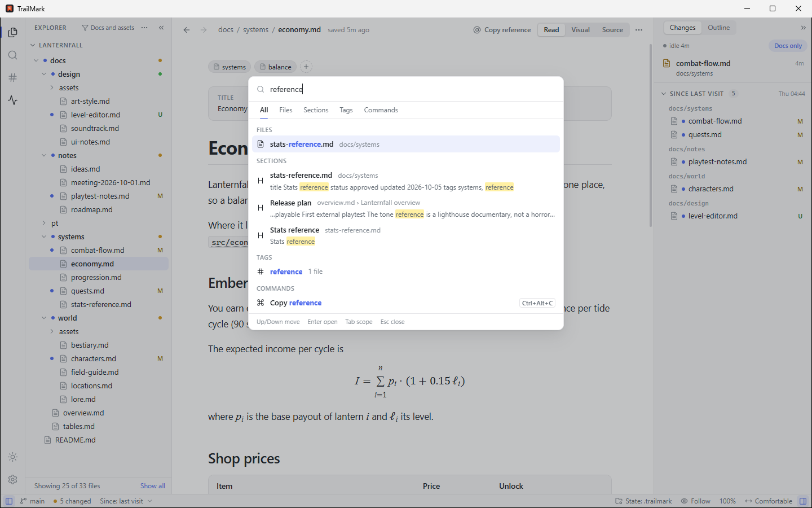Select the Files tab in search palette
The image size is (812, 508).
pyautogui.click(x=286, y=110)
